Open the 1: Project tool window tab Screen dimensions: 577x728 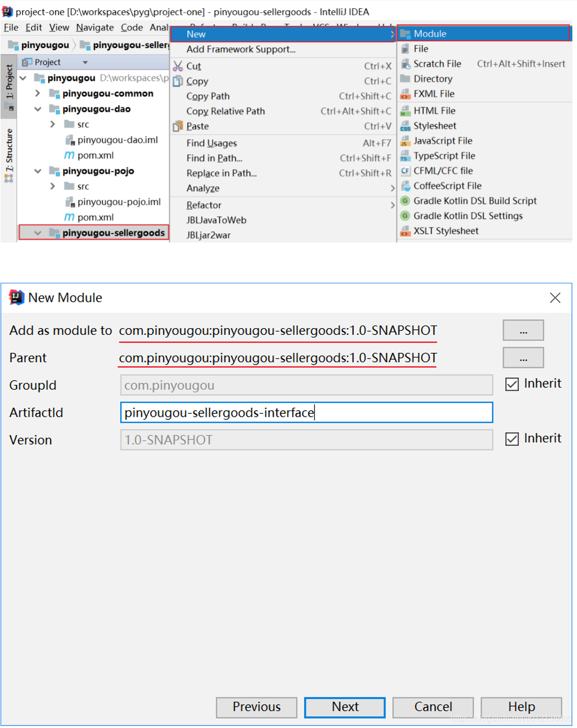pos(9,87)
